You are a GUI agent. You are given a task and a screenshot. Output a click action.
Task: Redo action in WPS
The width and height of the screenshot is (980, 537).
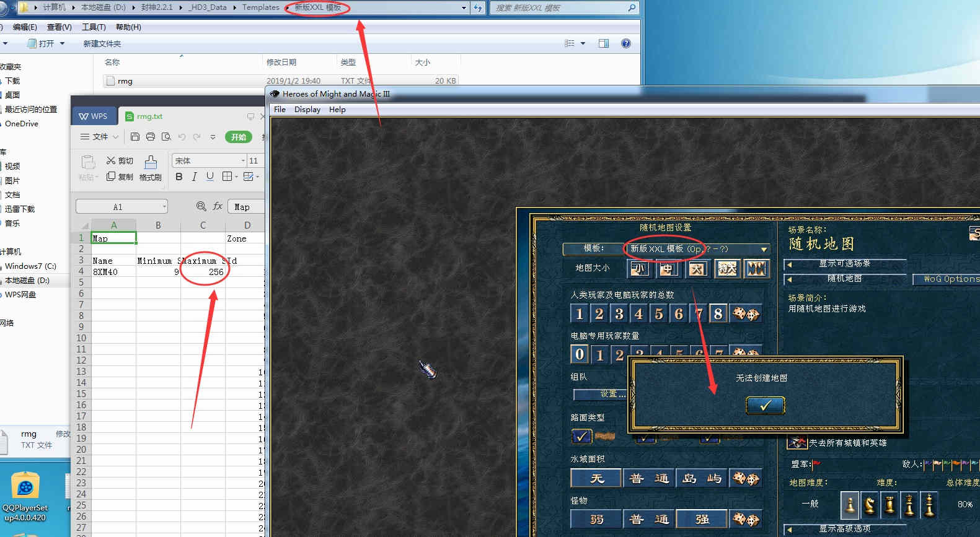pyautogui.click(x=197, y=137)
